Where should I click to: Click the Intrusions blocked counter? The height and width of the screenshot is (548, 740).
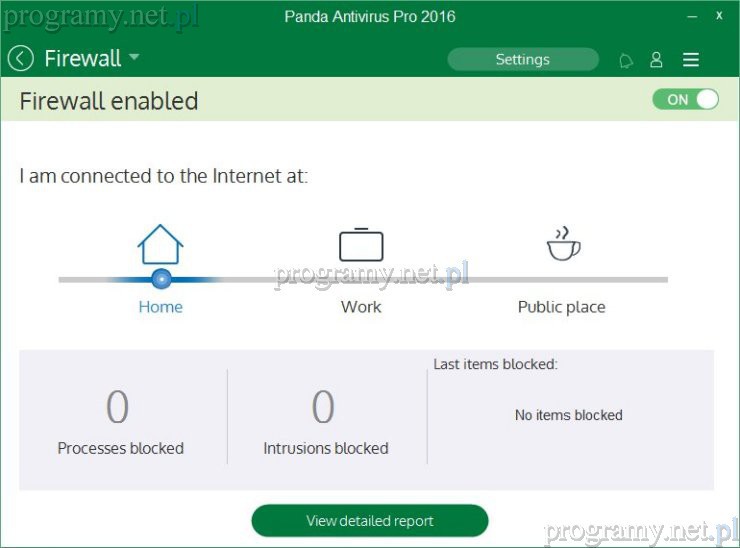tap(324, 408)
